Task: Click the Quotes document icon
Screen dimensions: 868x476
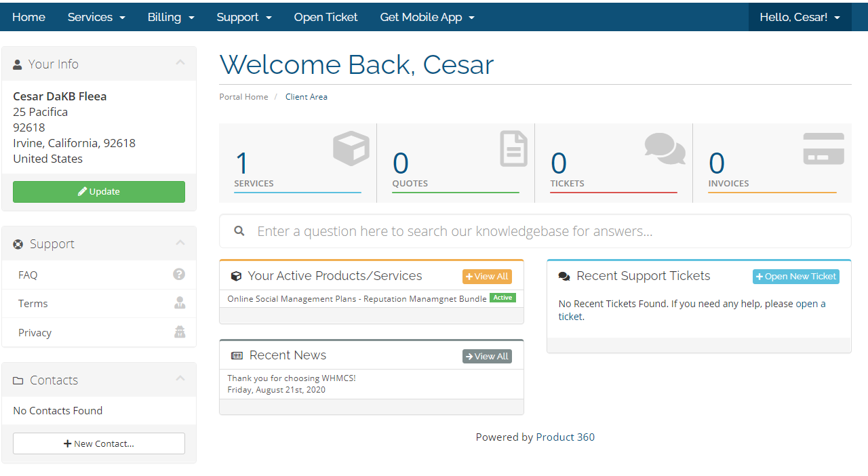Action: [x=514, y=148]
